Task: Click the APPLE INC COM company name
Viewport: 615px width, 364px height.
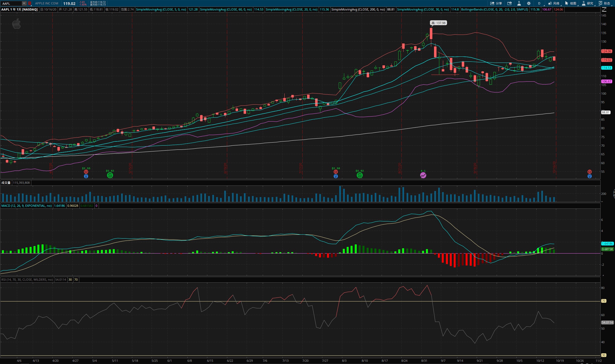Action: [x=47, y=3]
